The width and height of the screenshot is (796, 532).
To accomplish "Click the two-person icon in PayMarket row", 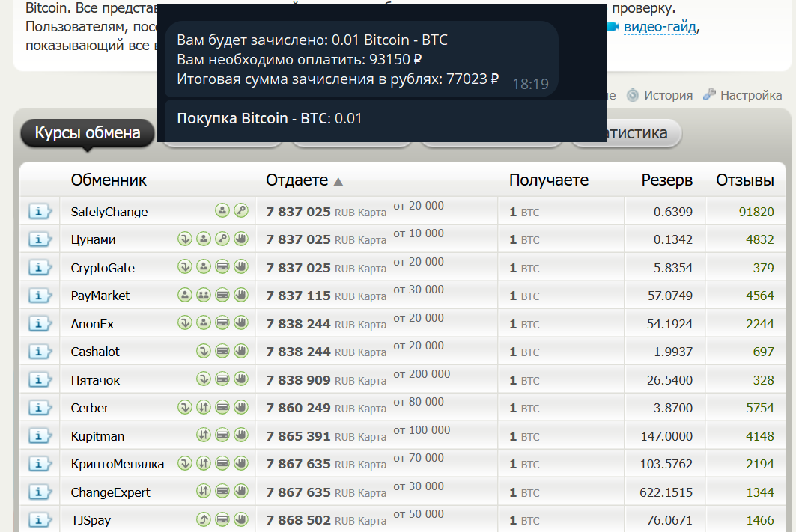I will click(203, 296).
